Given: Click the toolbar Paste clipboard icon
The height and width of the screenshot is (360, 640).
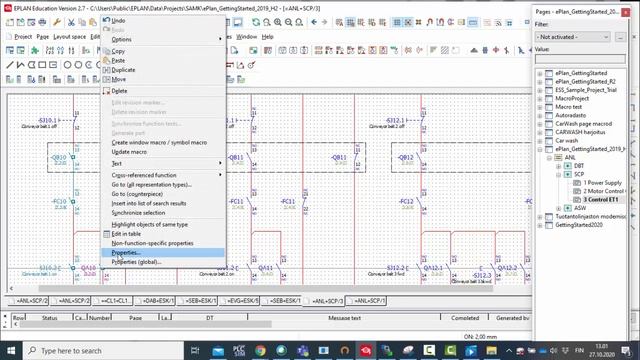Looking at the screenshot, I should tap(93, 22).
